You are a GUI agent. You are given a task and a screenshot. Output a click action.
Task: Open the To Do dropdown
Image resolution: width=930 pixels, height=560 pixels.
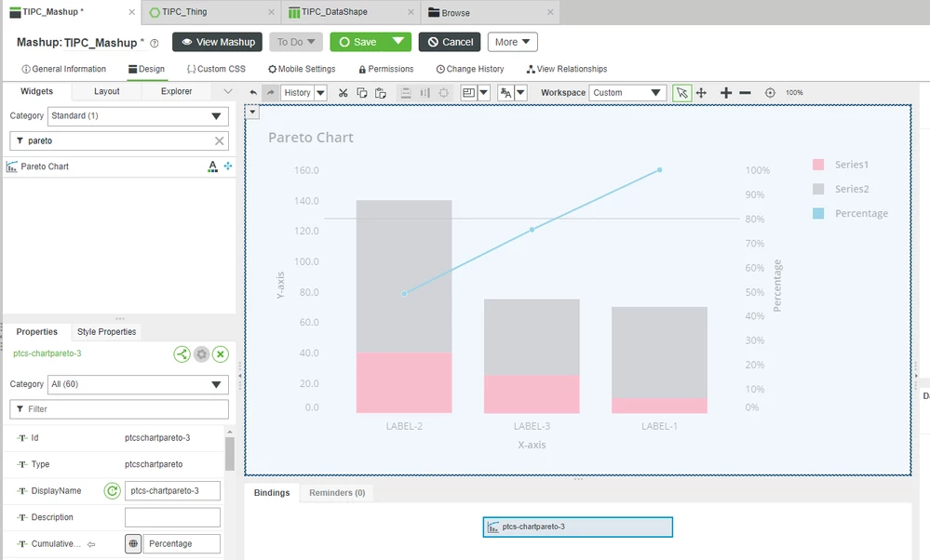coord(296,42)
